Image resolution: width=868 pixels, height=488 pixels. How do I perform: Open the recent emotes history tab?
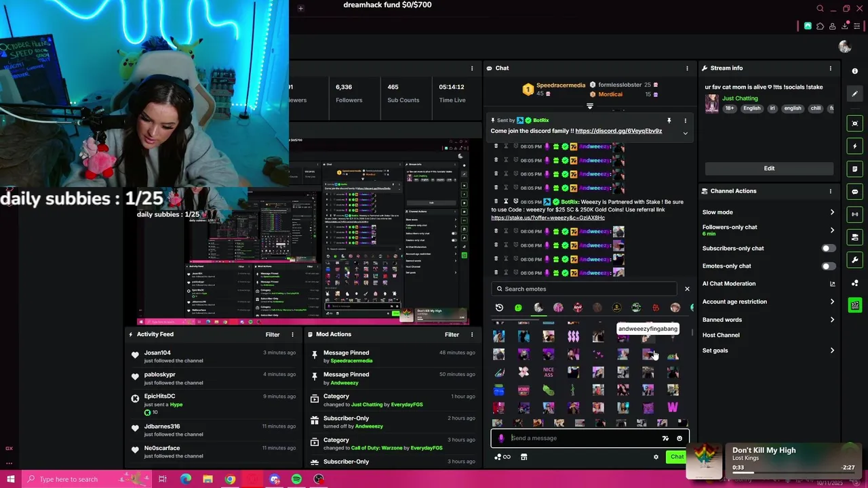tap(499, 308)
